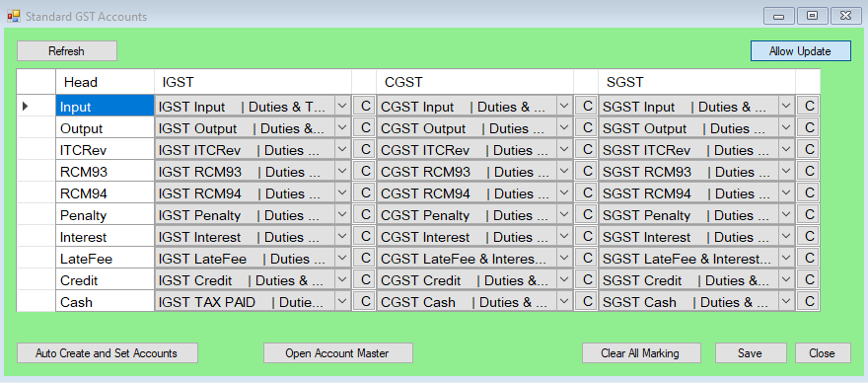Image resolution: width=868 pixels, height=383 pixels.
Task: Open the IGST Input account dropdown
Action: coord(342,106)
